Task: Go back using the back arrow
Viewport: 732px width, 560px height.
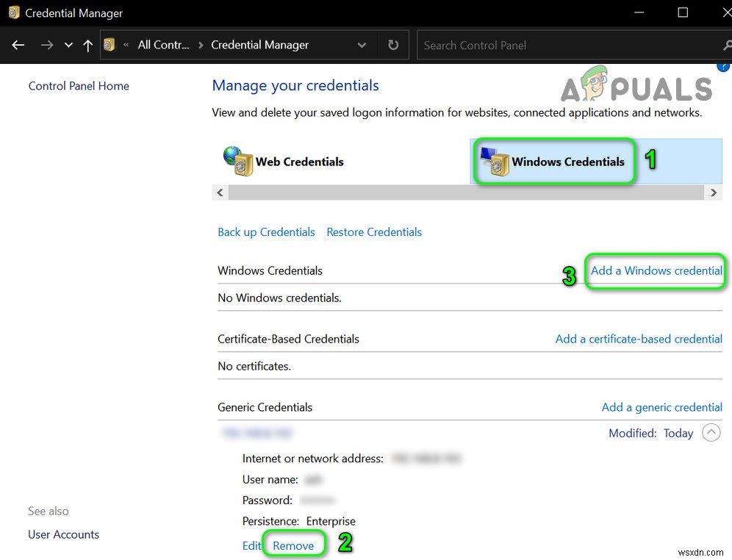Action: click(x=18, y=45)
